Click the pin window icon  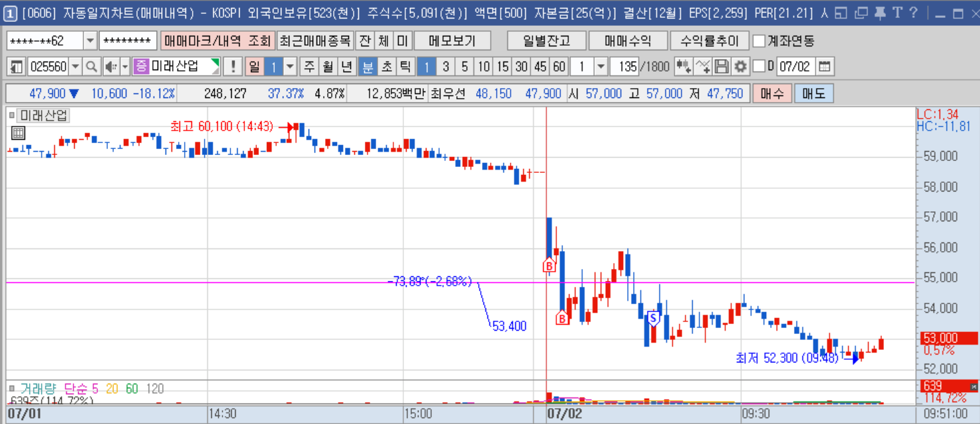coord(879,13)
